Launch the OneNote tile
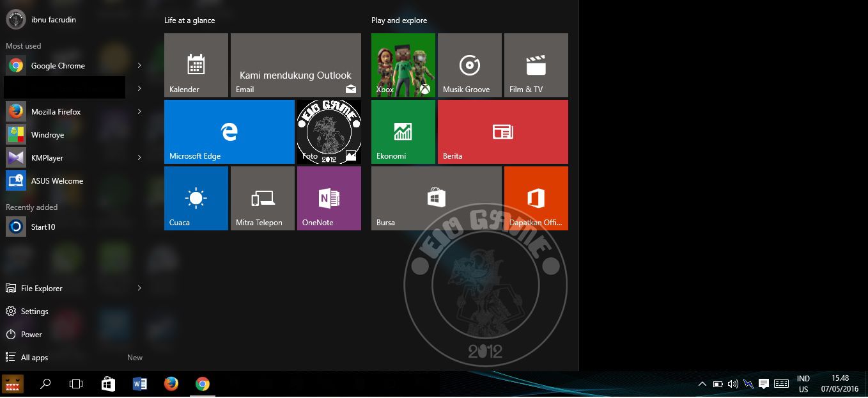The width and height of the screenshot is (868, 398). point(329,198)
